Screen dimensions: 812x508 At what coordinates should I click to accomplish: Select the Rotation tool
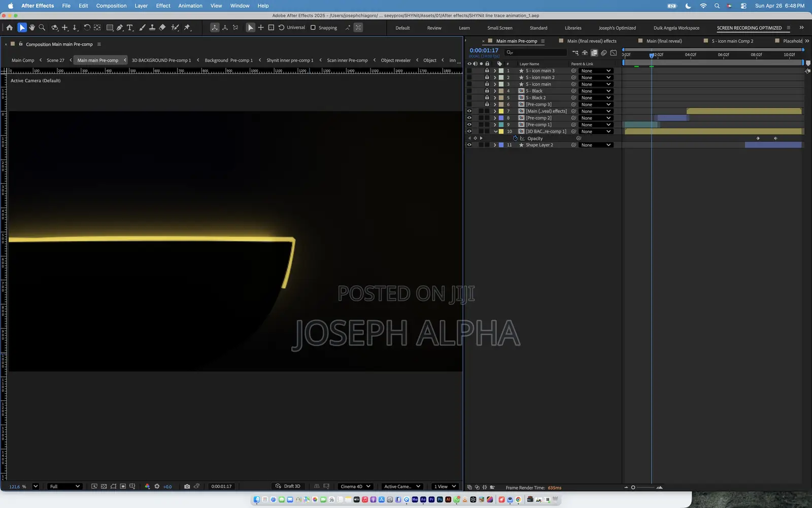(87, 27)
